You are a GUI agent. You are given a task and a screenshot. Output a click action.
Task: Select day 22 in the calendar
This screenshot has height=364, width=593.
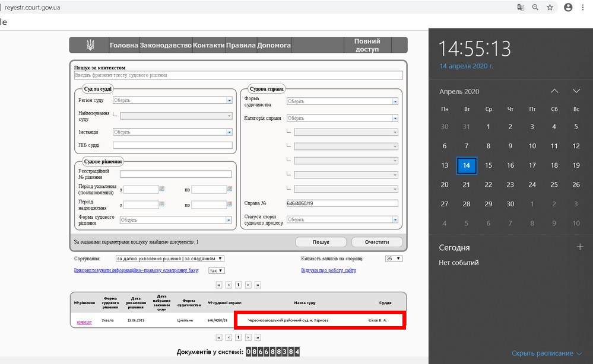tap(489, 184)
